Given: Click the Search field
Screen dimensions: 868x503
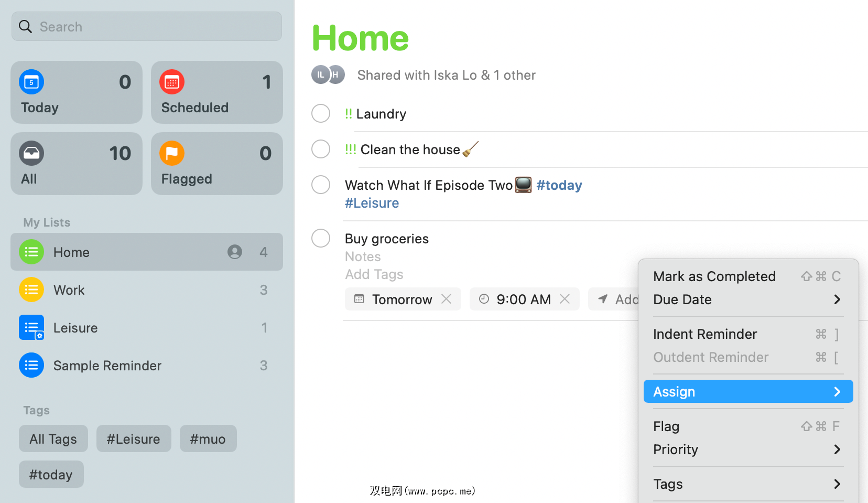Looking at the screenshot, I should [147, 27].
